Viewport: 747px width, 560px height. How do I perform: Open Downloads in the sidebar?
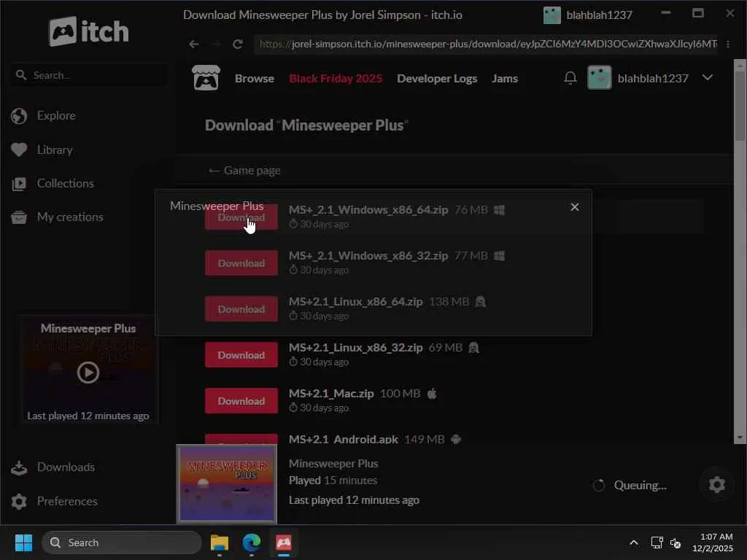coord(66,467)
